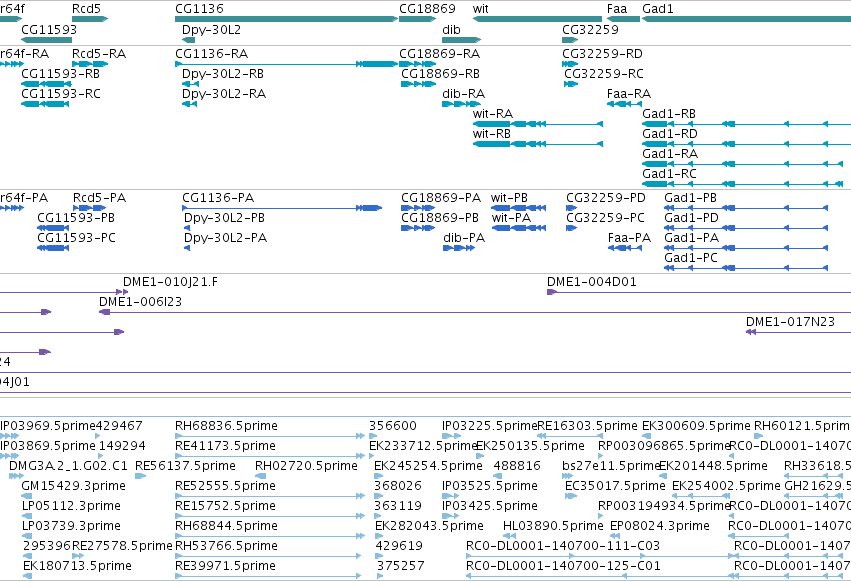Click protein wit-PB
The image size is (851, 581).
[x=519, y=208]
